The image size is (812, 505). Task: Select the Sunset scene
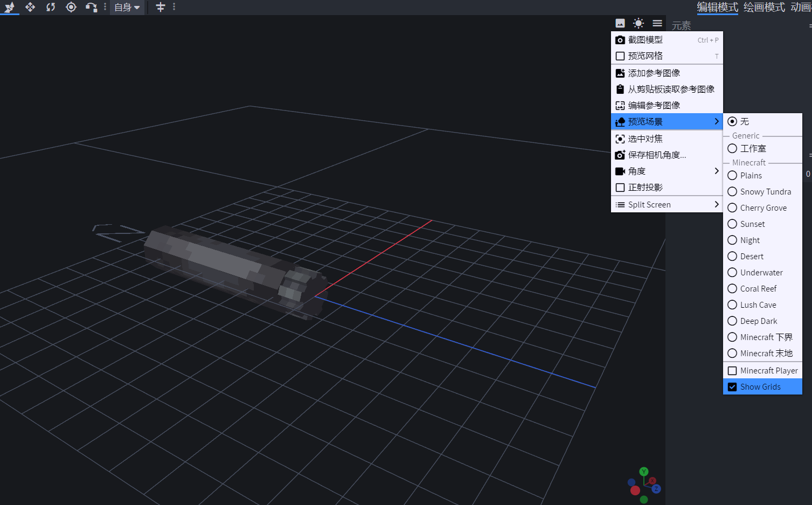762,224
